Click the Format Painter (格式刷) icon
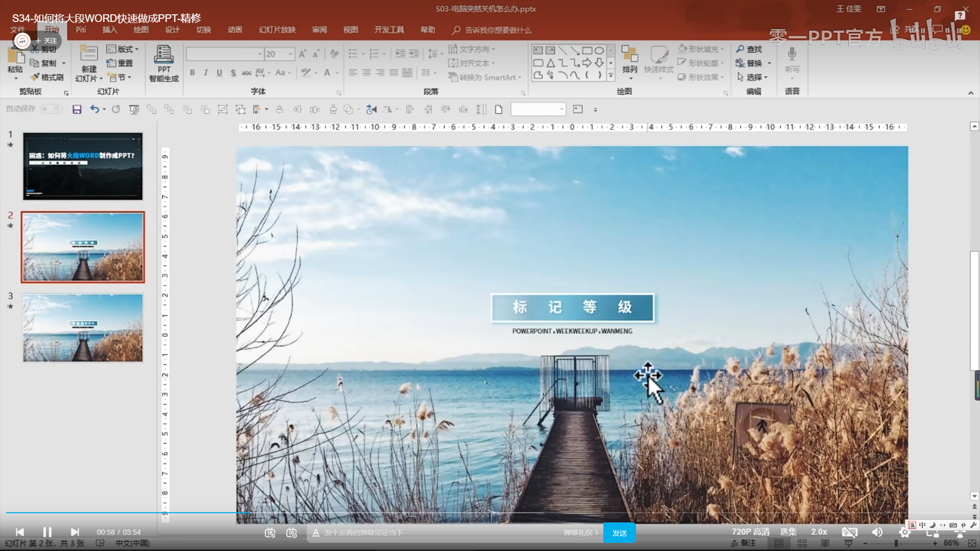 coord(35,77)
